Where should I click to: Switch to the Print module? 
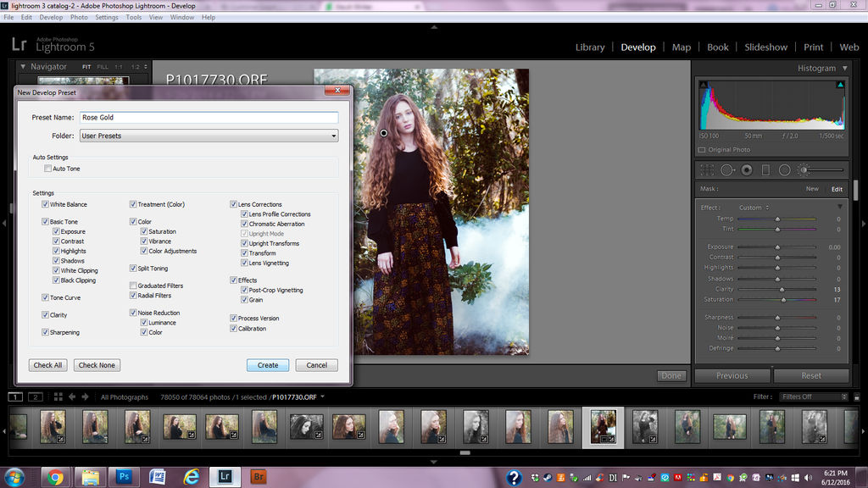click(813, 47)
